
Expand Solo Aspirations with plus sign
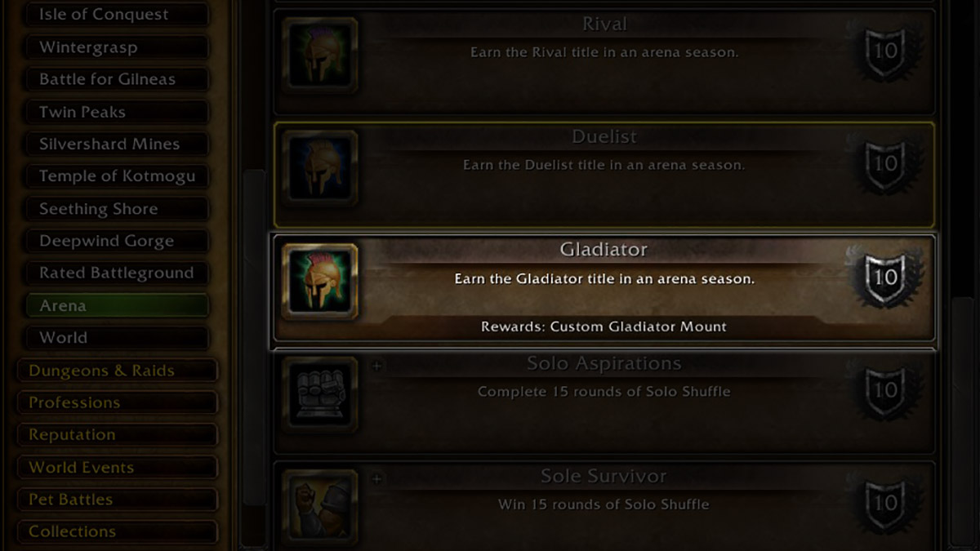[x=376, y=367]
